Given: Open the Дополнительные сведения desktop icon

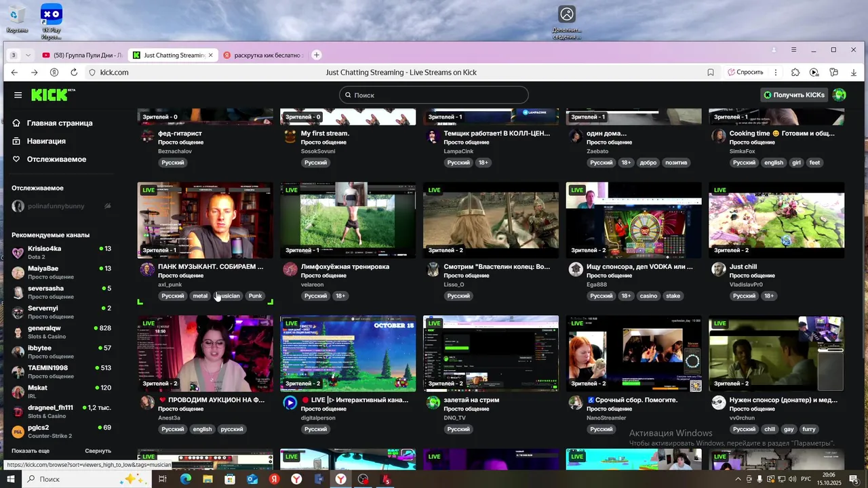Looking at the screenshot, I should [567, 22].
